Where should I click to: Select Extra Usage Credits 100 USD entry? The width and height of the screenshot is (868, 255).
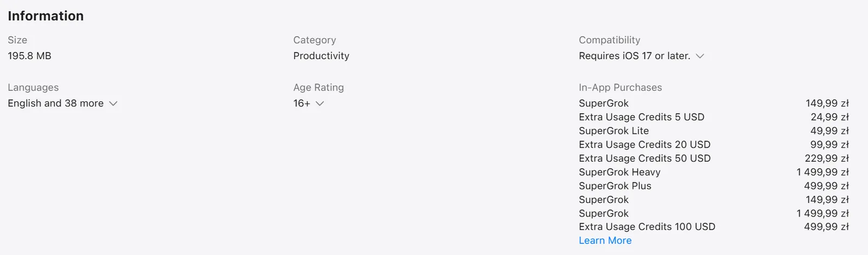[x=714, y=226]
